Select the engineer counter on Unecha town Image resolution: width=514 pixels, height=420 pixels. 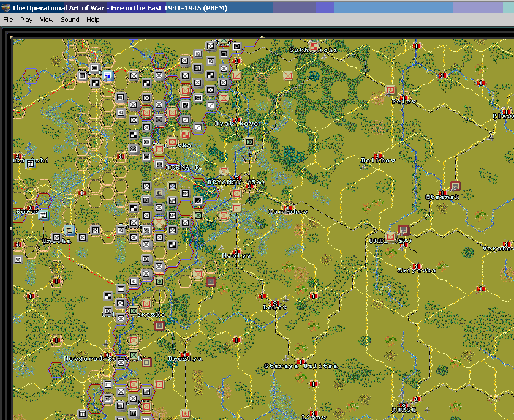click(x=56, y=237)
